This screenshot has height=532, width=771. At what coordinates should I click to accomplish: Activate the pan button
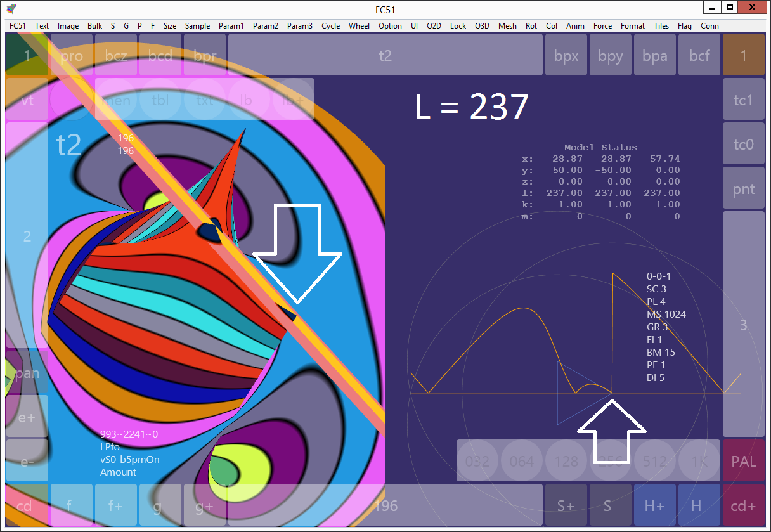coord(27,372)
